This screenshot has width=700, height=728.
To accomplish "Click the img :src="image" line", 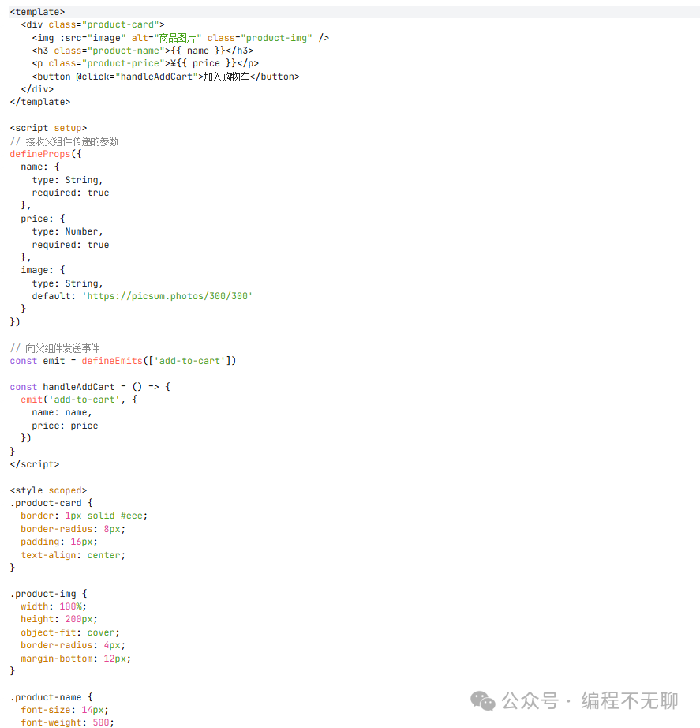I will point(181,38).
